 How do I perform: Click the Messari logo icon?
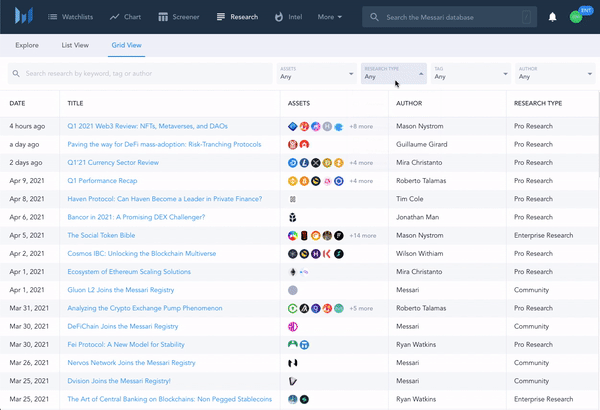coord(24,16)
